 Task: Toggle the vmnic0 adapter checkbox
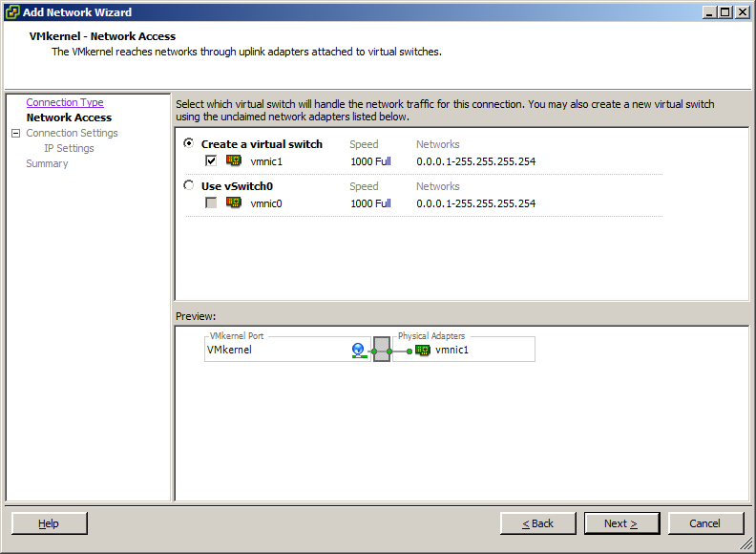point(212,203)
